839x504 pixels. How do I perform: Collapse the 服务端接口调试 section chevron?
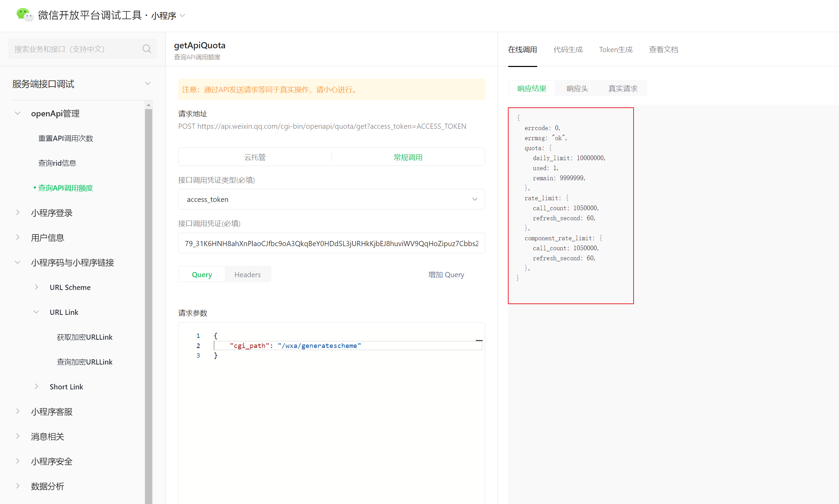pos(148,84)
